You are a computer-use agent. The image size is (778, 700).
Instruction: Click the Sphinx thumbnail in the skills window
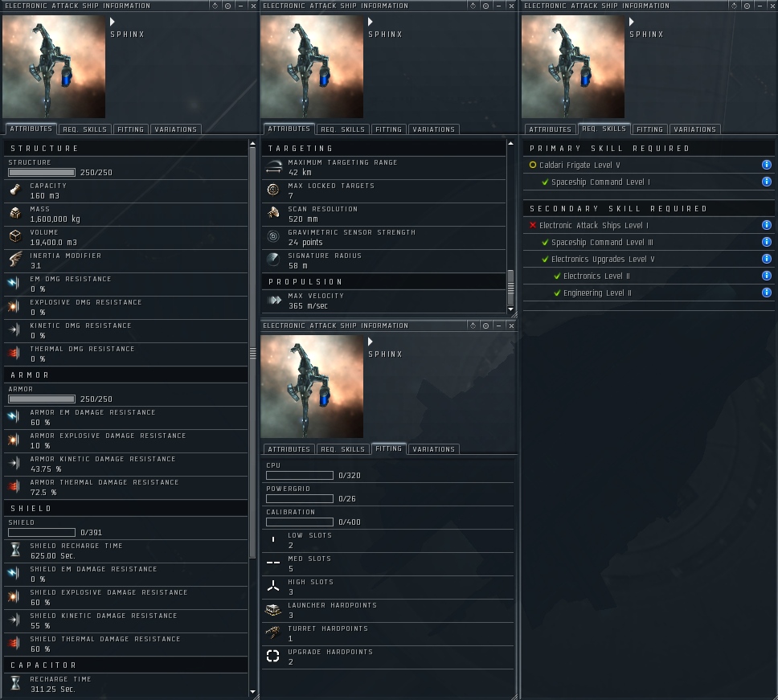tap(572, 67)
